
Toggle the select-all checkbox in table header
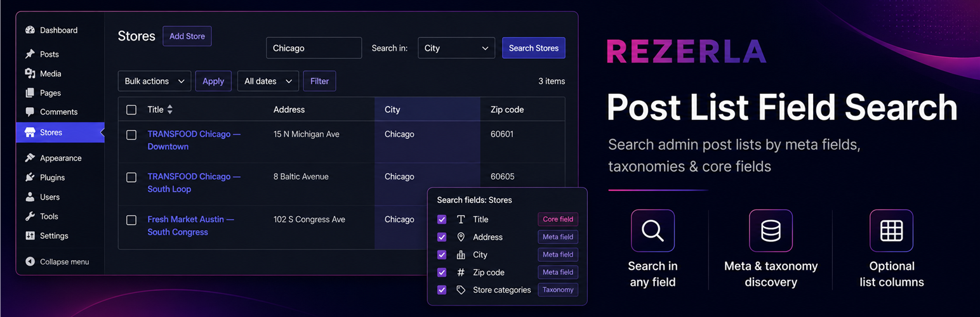pos(131,110)
